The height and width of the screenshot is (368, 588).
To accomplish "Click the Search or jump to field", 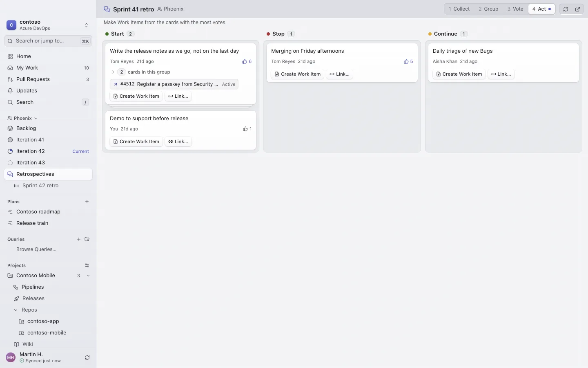I will tap(48, 41).
